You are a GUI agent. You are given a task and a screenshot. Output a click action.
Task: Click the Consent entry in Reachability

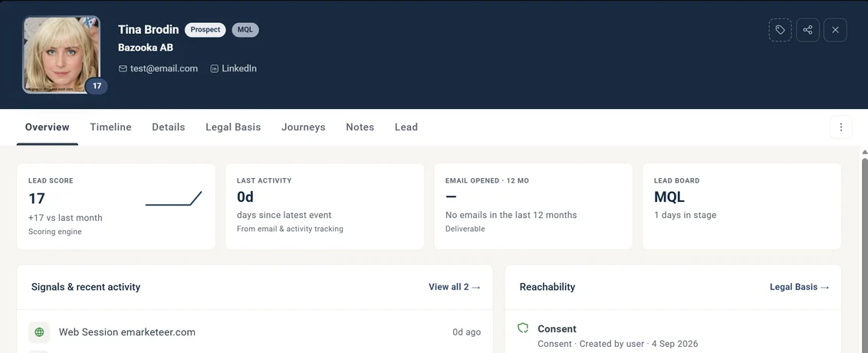[673, 336]
